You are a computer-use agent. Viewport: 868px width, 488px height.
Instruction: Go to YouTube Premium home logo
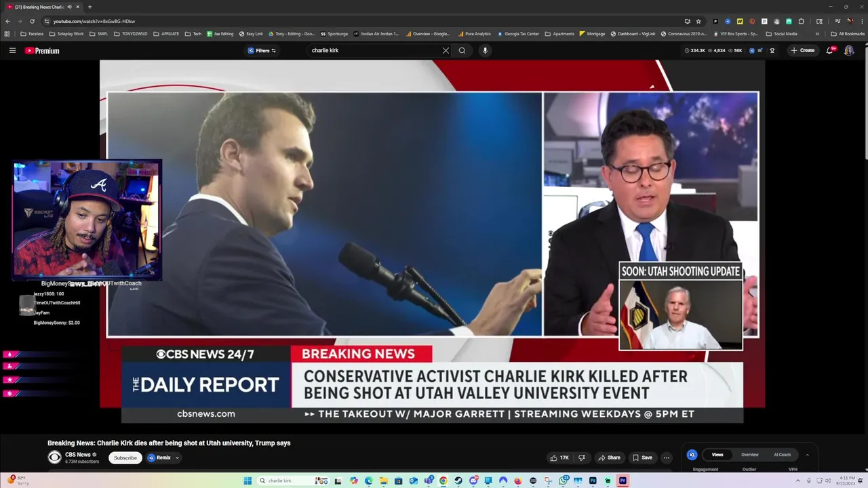coord(42,50)
